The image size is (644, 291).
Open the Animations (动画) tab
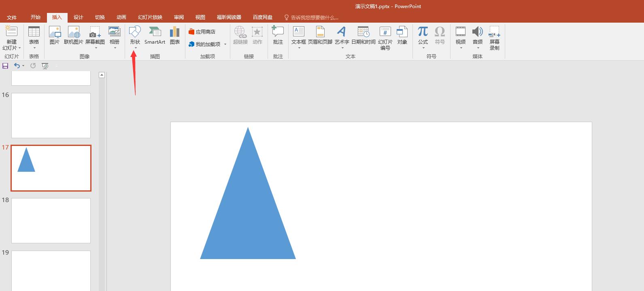[x=121, y=17]
